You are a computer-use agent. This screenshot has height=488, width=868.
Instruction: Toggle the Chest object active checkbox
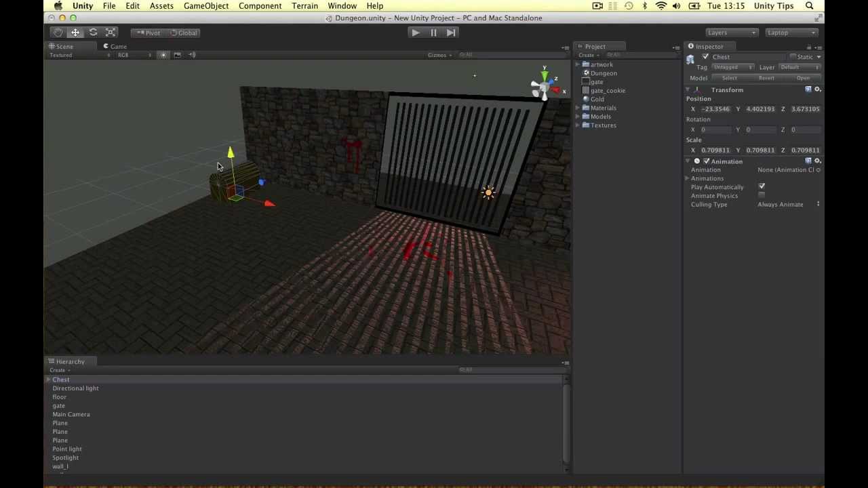(705, 57)
